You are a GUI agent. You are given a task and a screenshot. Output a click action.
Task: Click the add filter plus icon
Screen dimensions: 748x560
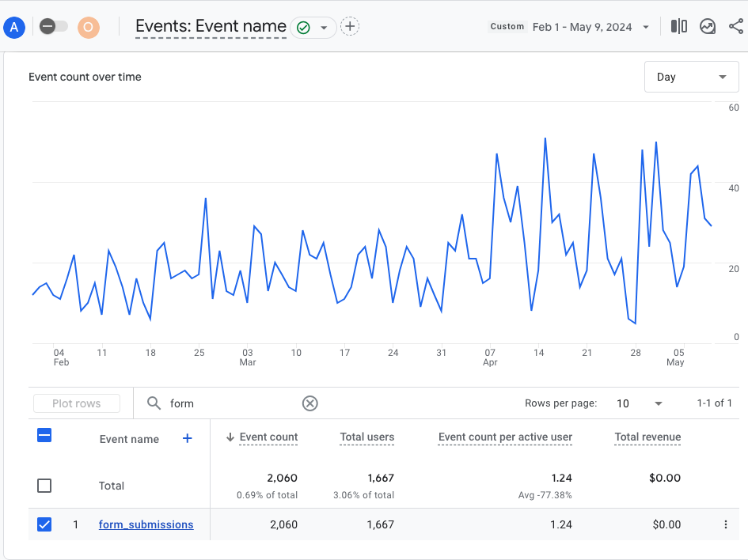tap(349, 27)
